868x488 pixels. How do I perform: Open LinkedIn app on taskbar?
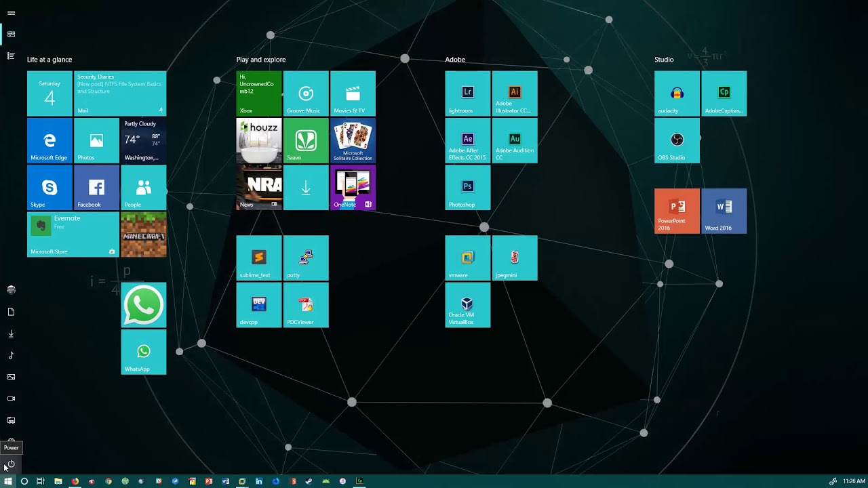[259, 481]
